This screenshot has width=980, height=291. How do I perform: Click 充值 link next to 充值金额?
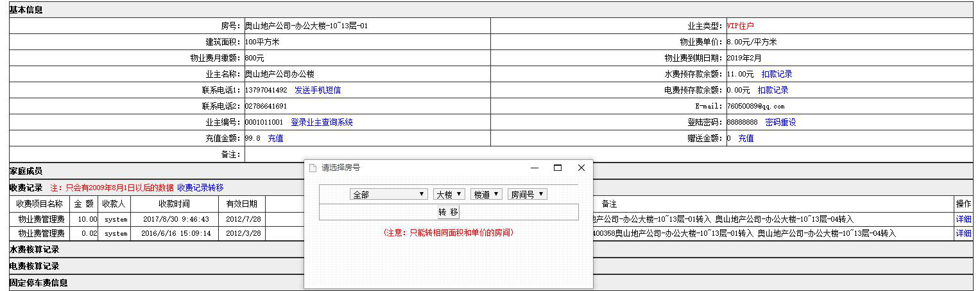275,138
